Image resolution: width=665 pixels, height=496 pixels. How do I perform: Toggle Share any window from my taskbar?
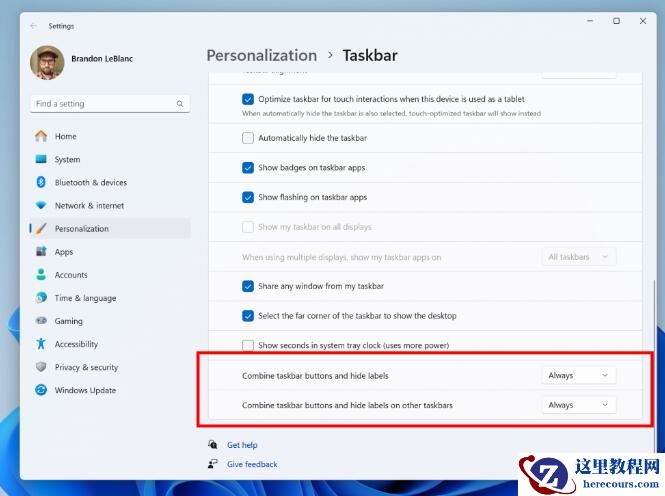pos(248,286)
